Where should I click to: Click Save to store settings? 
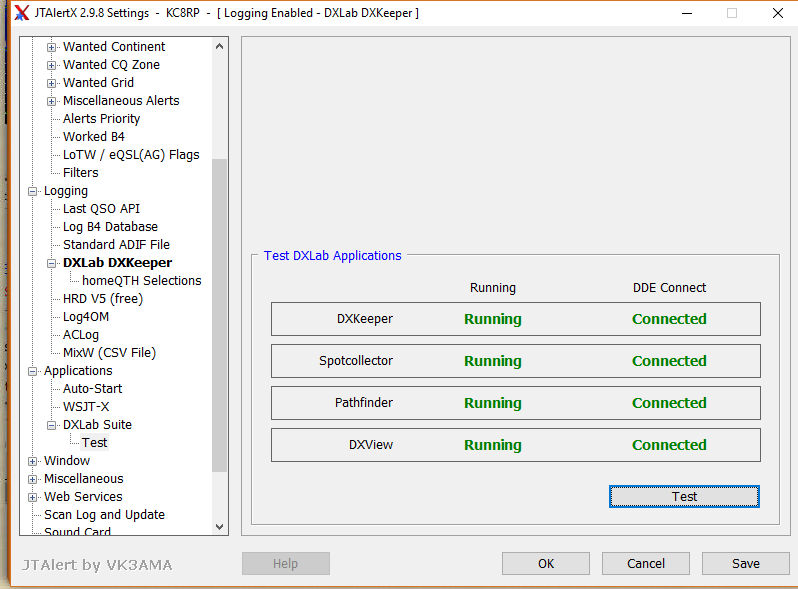coord(745,564)
